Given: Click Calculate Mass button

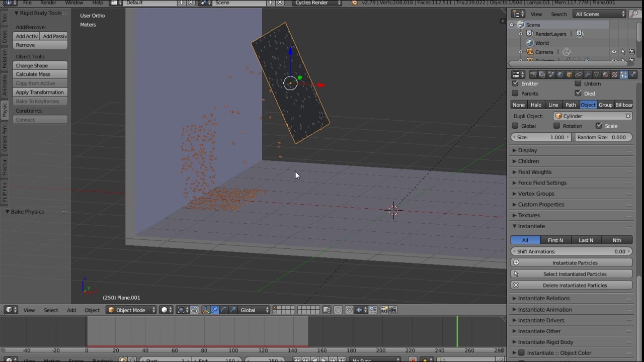Looking at the screenshot, I should (40, 74).
